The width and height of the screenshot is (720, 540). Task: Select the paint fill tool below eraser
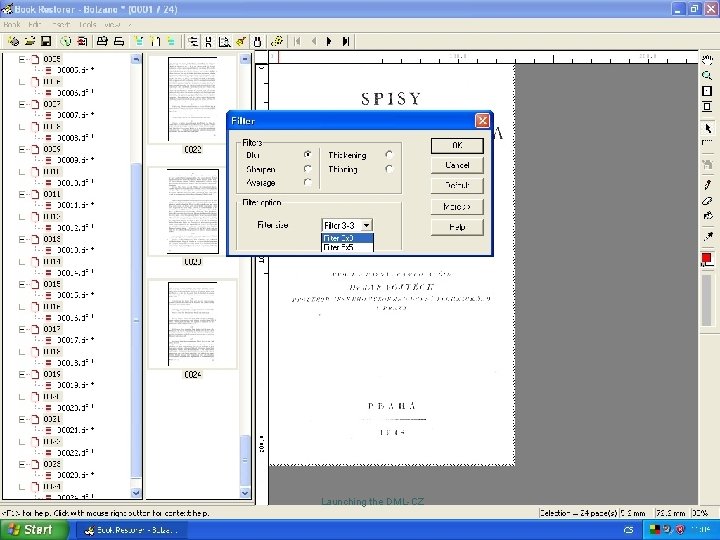click(x=707, y=216)
